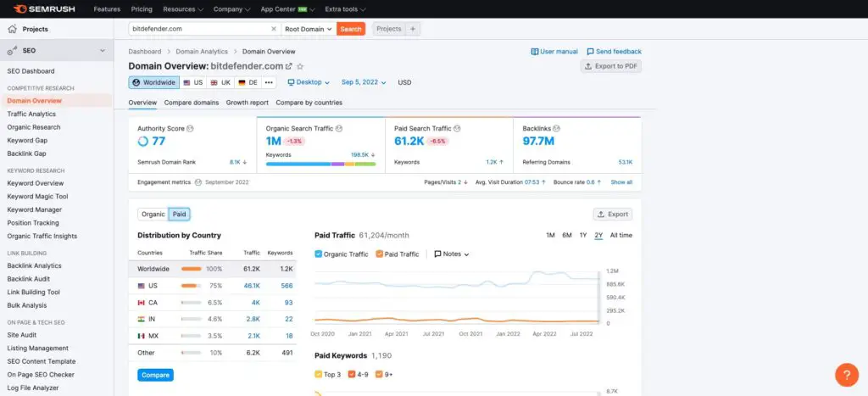Click Show all engagement metrics link
This screenshot has height=396, width=868.
coord(621,182)
